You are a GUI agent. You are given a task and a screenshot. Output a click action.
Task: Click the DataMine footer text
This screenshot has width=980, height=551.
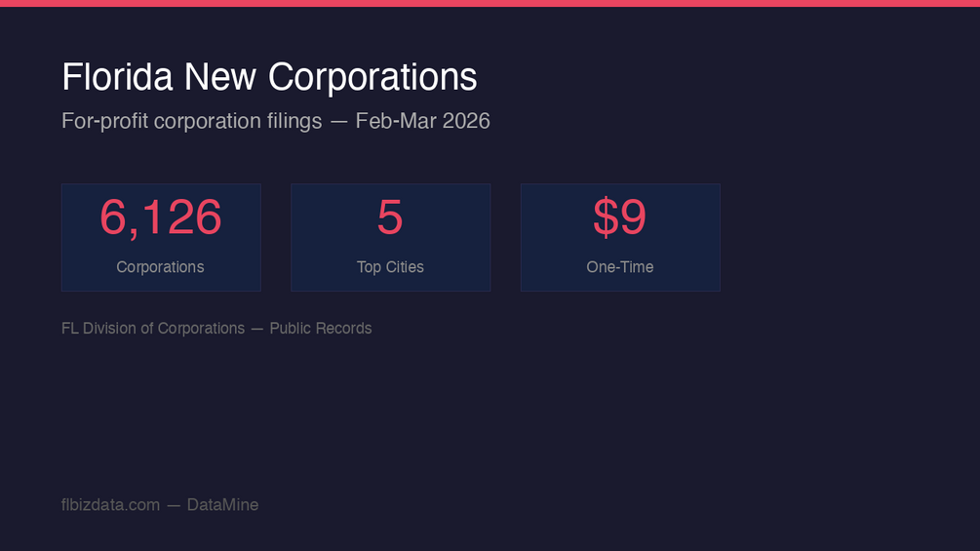(222, 505)
